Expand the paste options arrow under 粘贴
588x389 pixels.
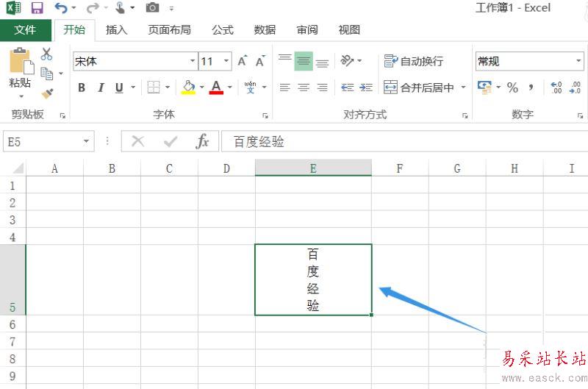21,96
